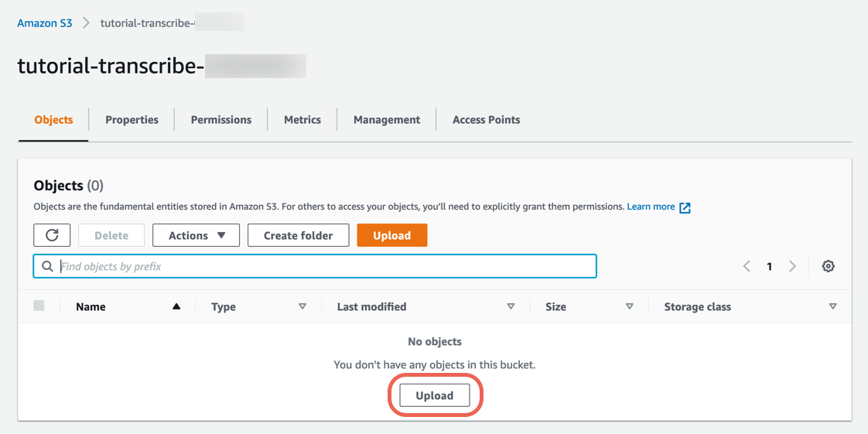Image resolution: width=868 pixels, height=434 pixels.
Task: Open the Management tab
Action: (x=386, y=120)
